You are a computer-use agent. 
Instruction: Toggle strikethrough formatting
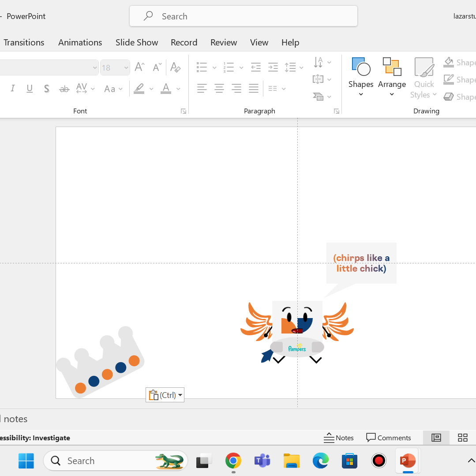(x=64, y=89)
